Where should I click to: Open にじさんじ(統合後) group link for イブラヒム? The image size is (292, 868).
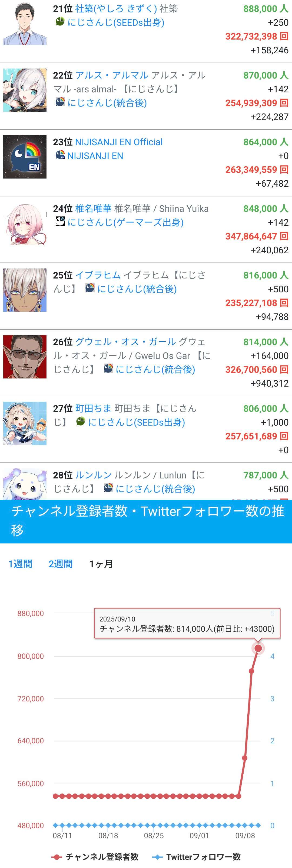[137, 289]
